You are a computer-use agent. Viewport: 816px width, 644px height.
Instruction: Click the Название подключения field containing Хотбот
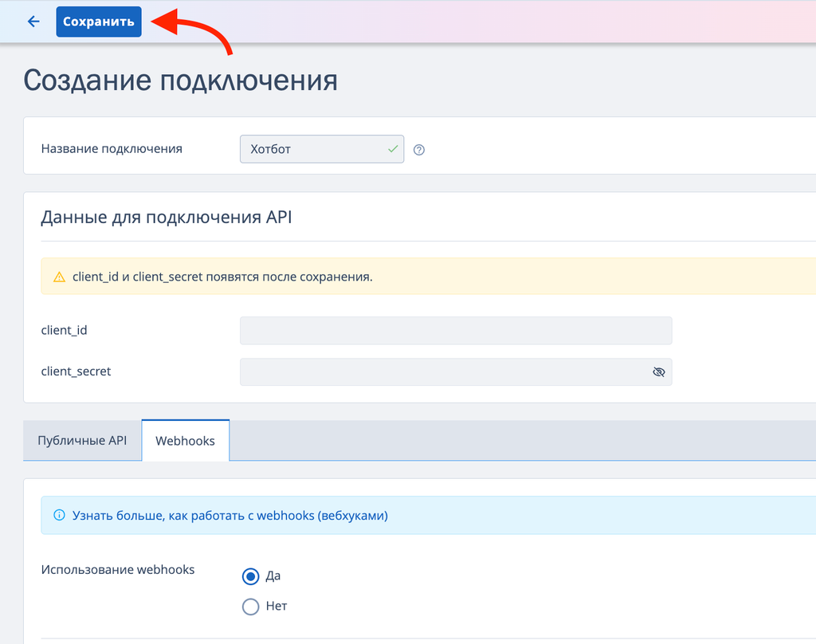click(322, 149)
